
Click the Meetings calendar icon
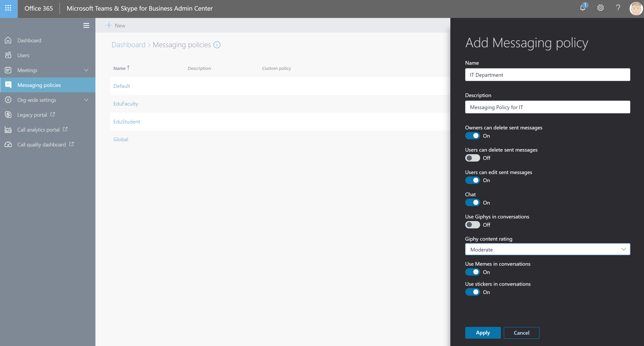point(8,70)
